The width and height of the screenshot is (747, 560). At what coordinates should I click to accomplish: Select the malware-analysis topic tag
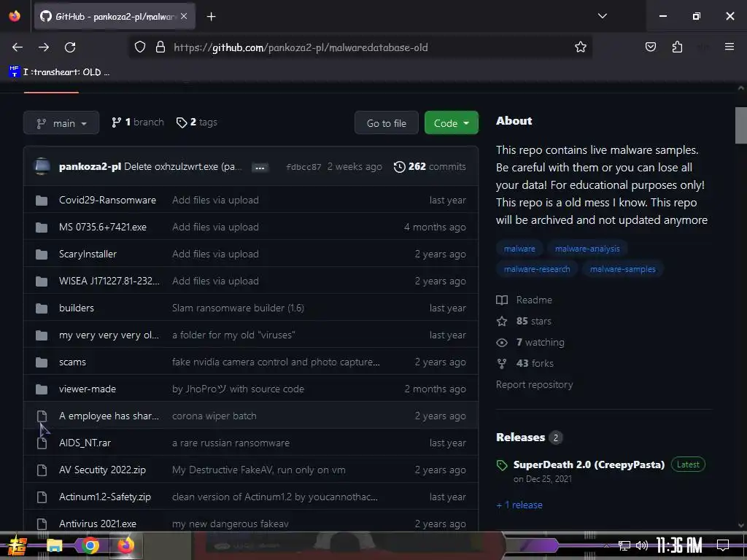(x=587, y=249)
